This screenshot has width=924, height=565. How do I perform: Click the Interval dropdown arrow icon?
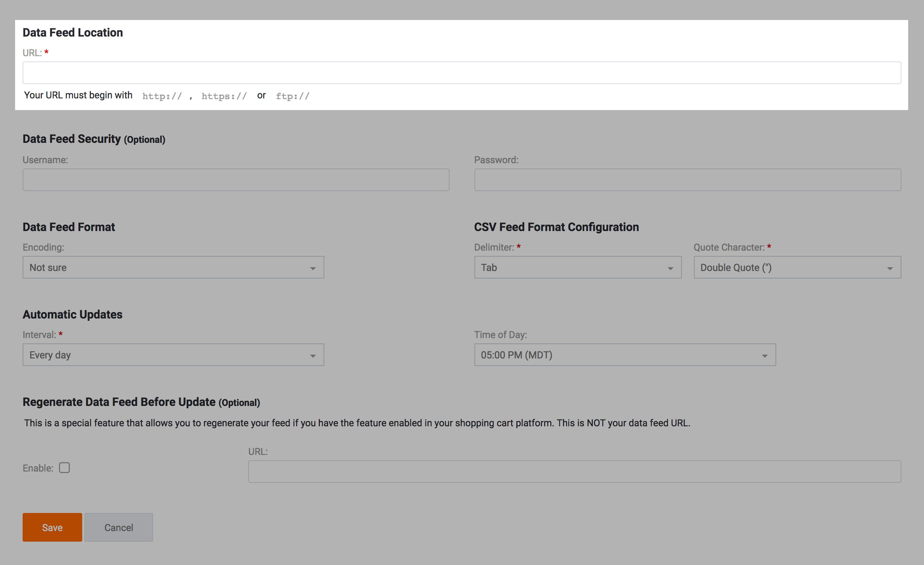pos(313,356)
